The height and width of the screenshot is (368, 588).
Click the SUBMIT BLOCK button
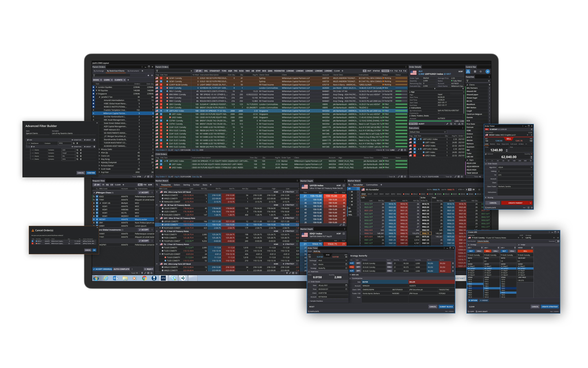[x=446, y=307]
